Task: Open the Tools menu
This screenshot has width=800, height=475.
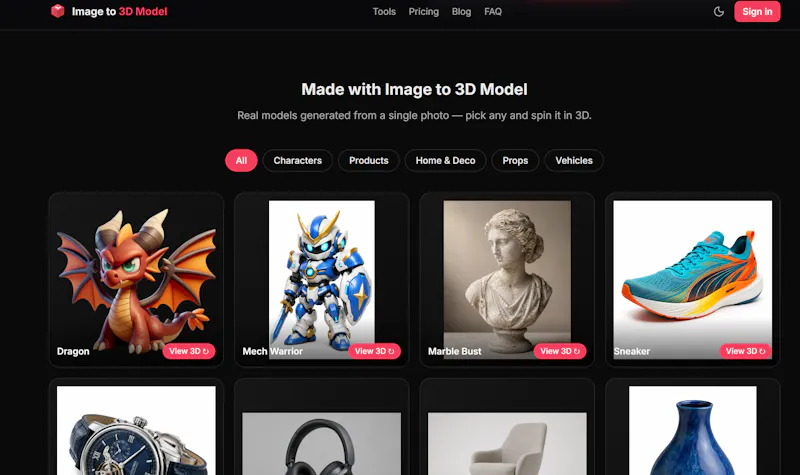Action: pyautogui.click(x=384, y=12)
